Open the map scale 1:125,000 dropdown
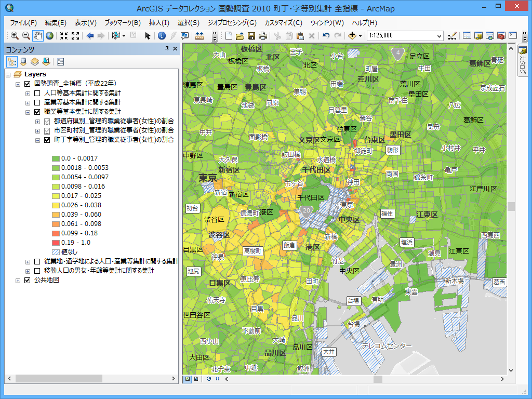Screen dimensions: 532x399 click(x=440, y=36)
